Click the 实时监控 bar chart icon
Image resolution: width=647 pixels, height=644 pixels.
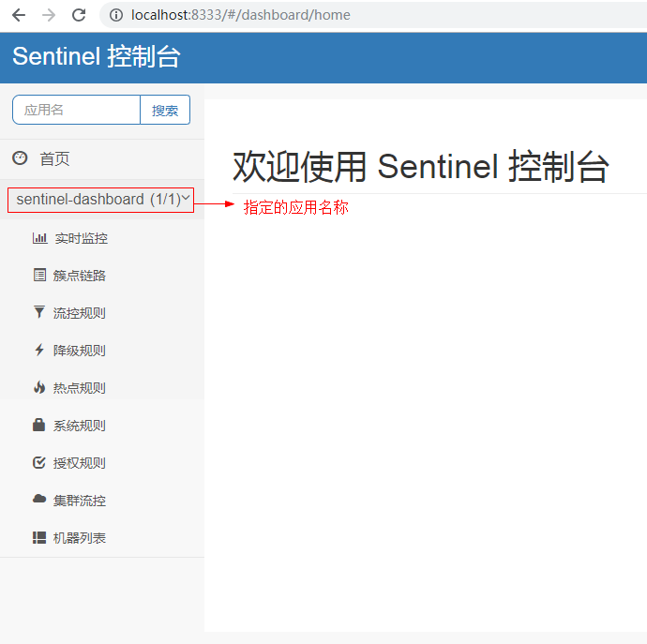pyautogui.click(x=39, y=238)
